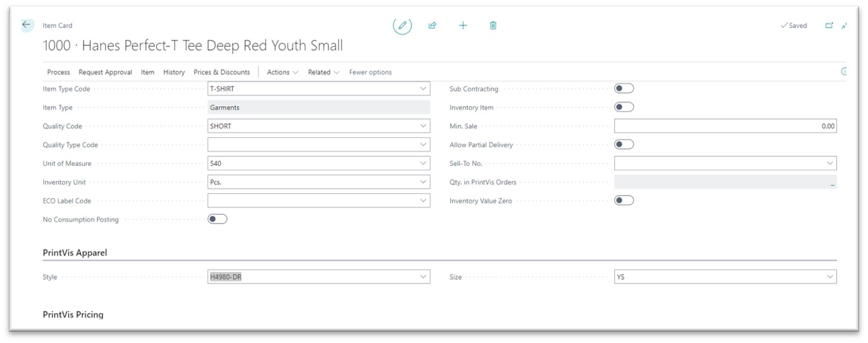This screenshot has height=343, width=868.
Task: Open Inventory Unit dropdown arrow
Action: click(423, 182)
